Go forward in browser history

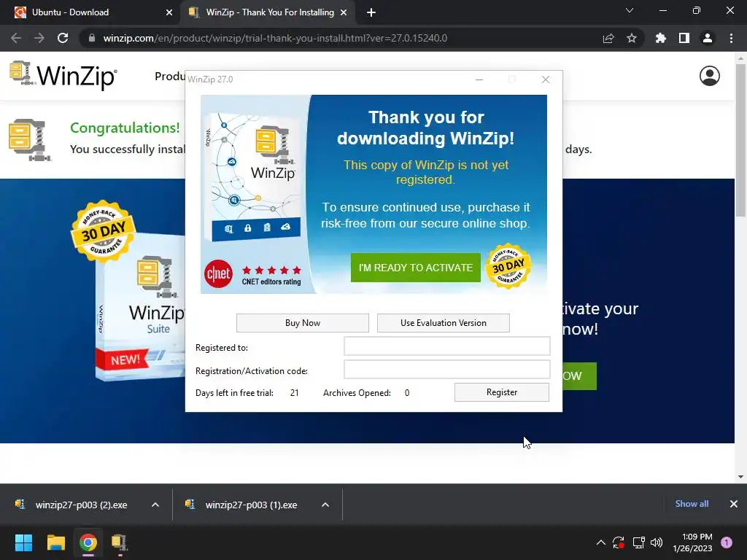click(x=39, y=38)
